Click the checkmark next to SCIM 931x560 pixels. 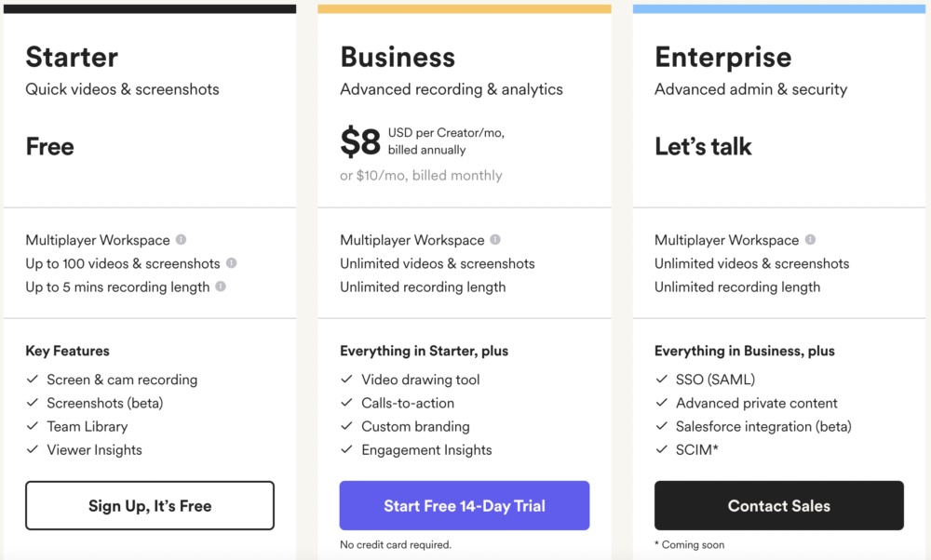[x=660, y=449]
